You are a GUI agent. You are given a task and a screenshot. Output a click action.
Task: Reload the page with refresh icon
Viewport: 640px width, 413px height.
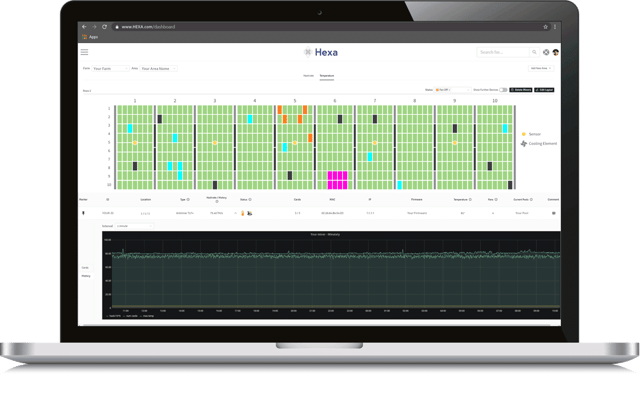[x=104, y=27]
